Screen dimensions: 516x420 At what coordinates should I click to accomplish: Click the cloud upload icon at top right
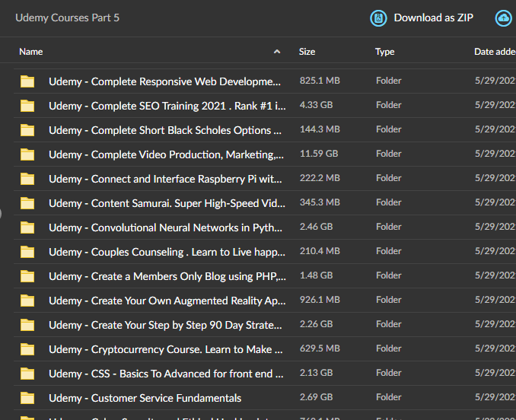point(504,18)
